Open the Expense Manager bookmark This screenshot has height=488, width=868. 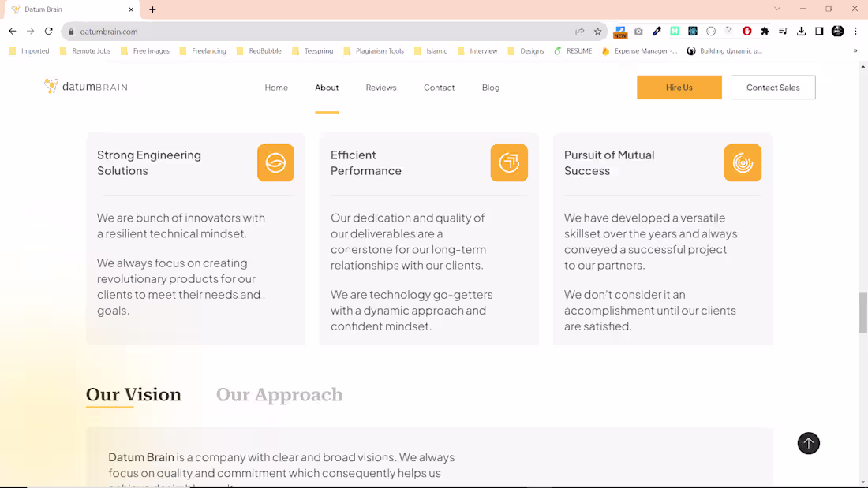640,51
